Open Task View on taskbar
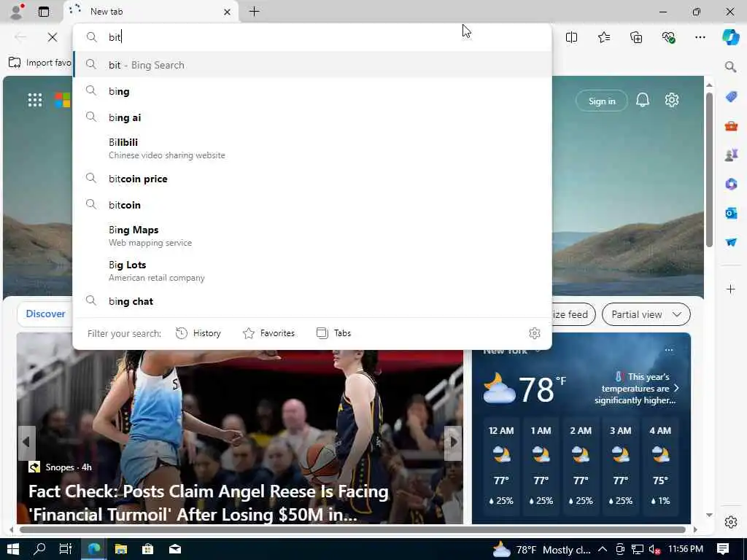Screen dimensions: 747x560 point(66,549)
